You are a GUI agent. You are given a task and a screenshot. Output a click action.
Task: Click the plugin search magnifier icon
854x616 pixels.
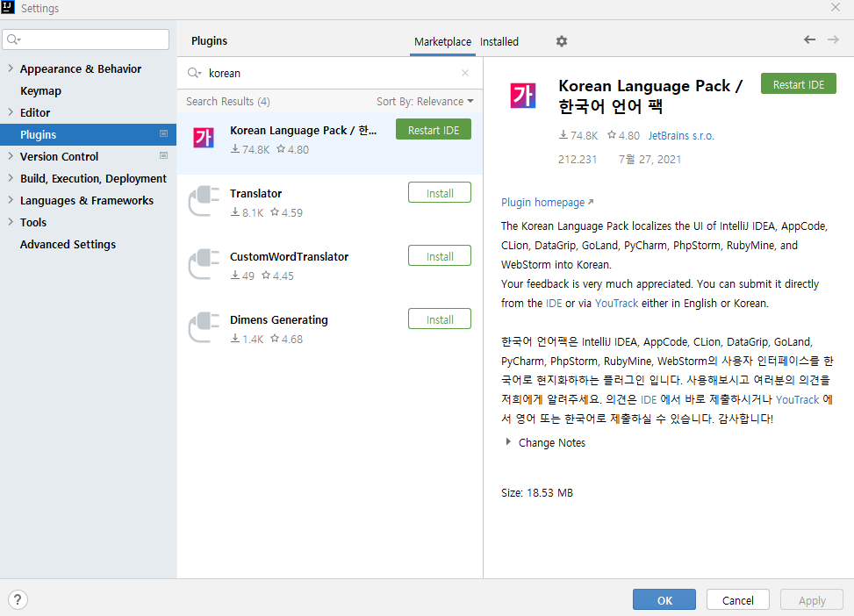(x=194, y=73)
